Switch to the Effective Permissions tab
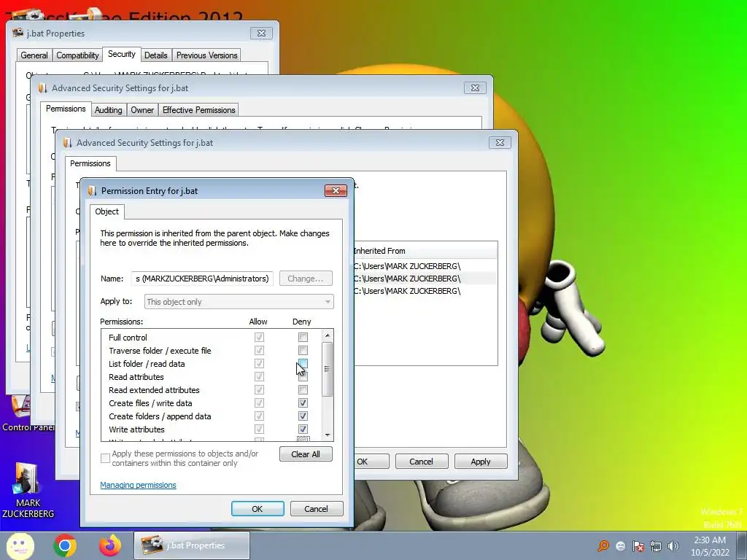This screenshot has height=560, width=747. [198, 110]
